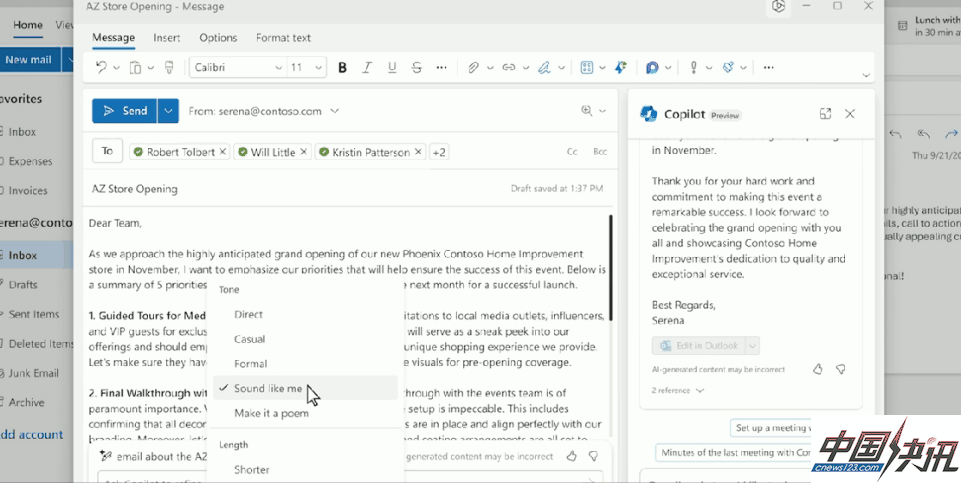Remove recipient Will Little
This screenshot has height=483, width=961.
(x=303, y=151)
